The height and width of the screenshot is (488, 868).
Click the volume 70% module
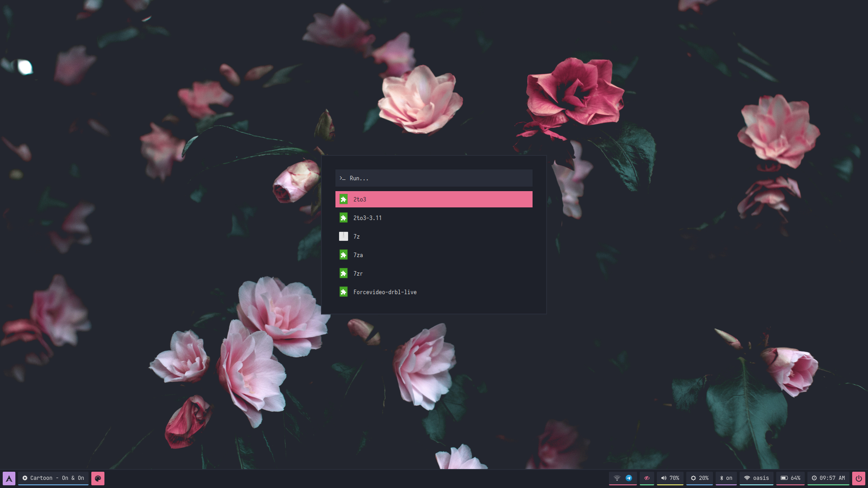(670, 478)
